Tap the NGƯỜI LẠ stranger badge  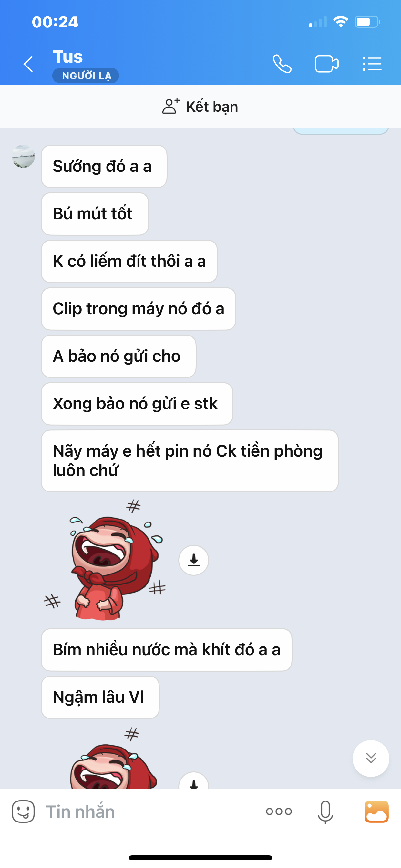point(86,76)
